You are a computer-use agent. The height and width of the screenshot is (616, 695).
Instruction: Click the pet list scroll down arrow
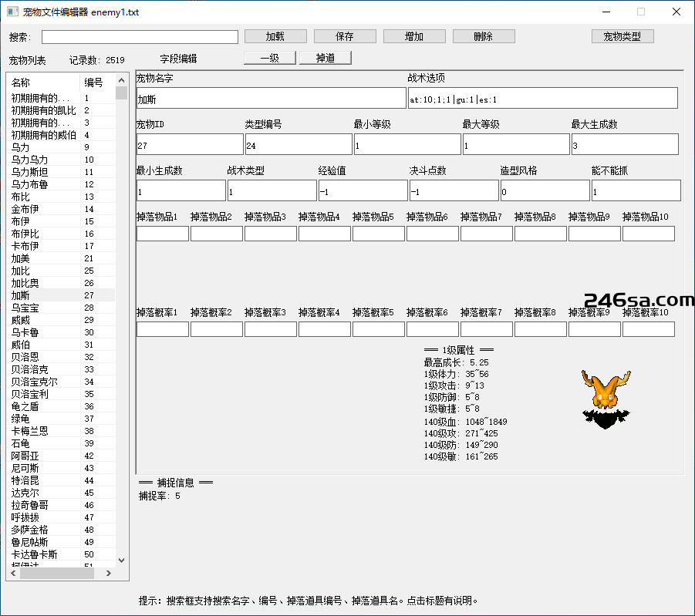click(121, 560)
